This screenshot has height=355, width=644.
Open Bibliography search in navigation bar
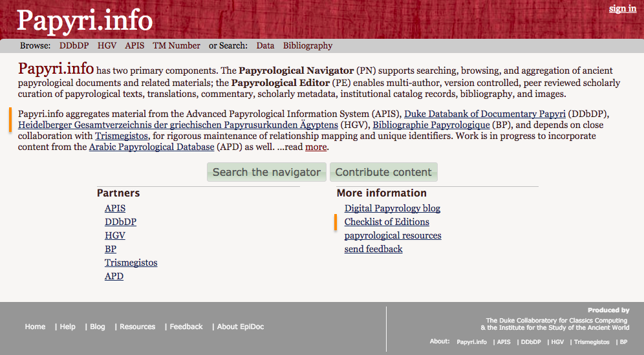click(308, 46)
